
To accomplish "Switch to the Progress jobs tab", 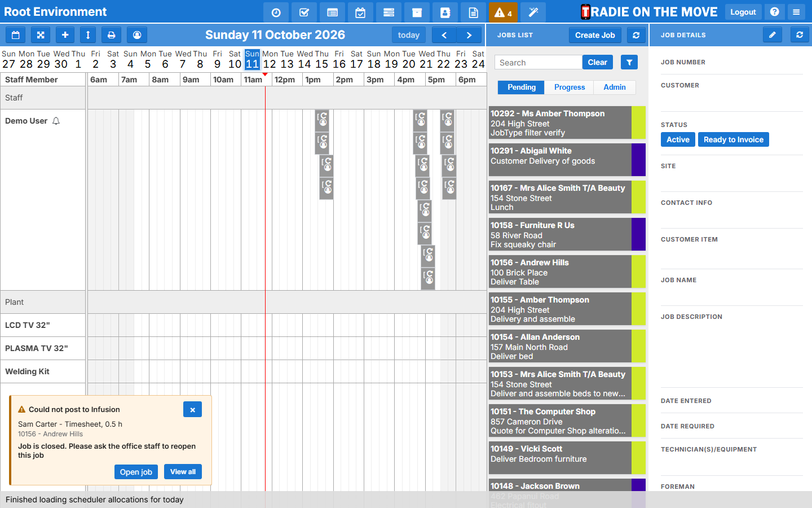I will point(570,87).
